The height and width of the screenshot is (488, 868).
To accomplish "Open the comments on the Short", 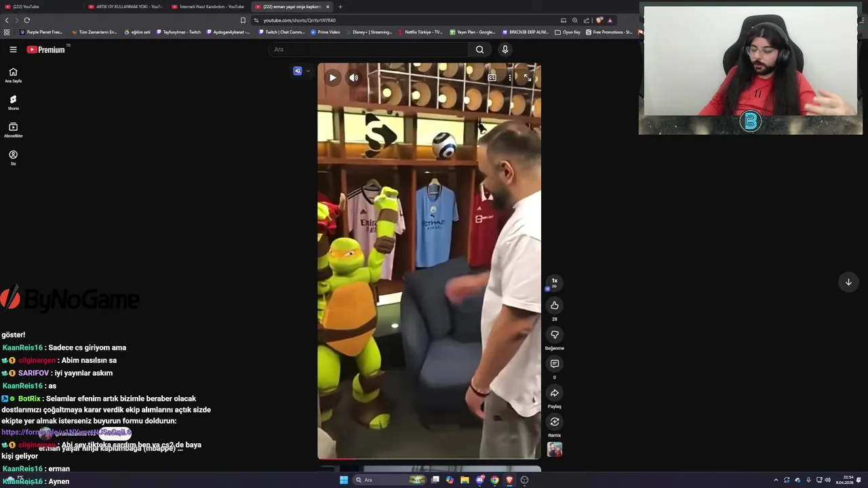I will (554, 364).
